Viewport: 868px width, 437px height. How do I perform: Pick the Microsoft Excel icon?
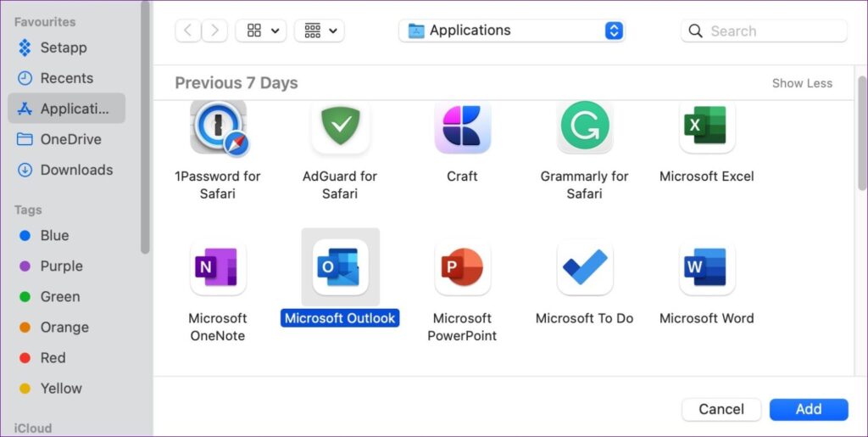pyautogui.click(x=706, y=127)
